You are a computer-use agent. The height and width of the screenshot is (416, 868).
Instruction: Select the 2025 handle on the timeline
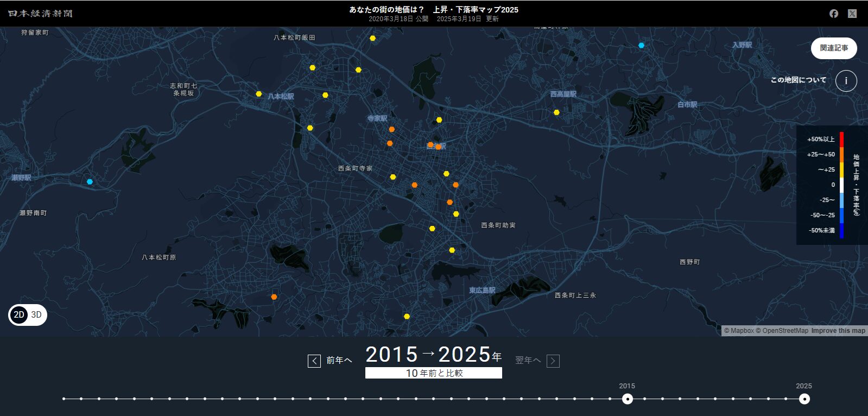(x=804, y=399)
